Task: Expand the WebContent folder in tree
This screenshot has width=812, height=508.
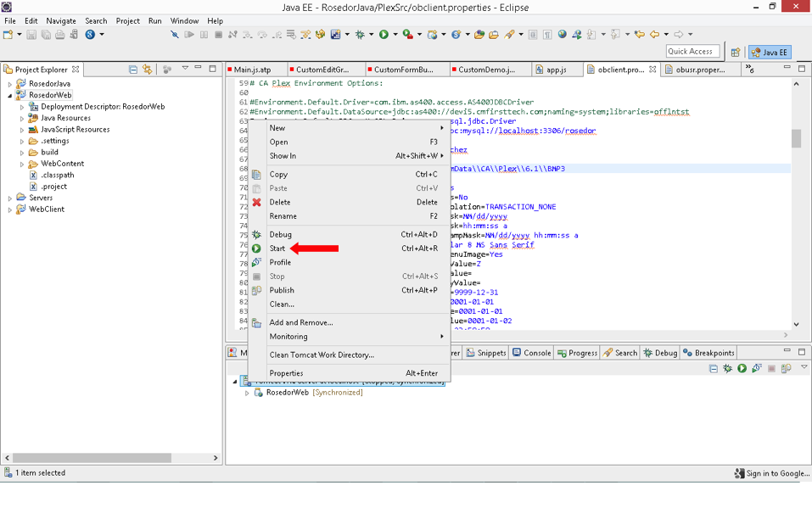Action: 22,164
